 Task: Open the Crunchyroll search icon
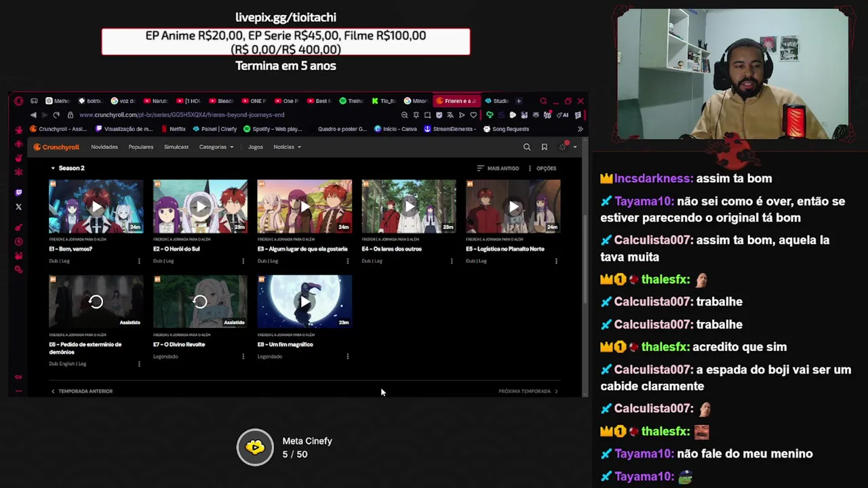[x=527, y=147]
